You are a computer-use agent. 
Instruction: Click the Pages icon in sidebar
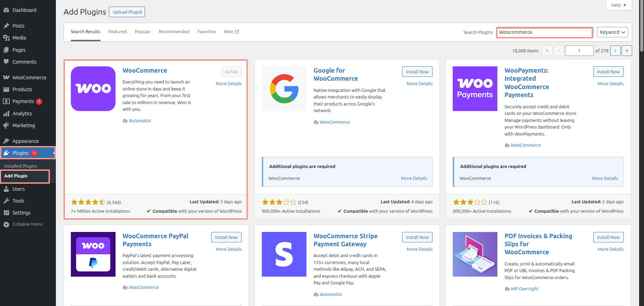coord(6,50)
